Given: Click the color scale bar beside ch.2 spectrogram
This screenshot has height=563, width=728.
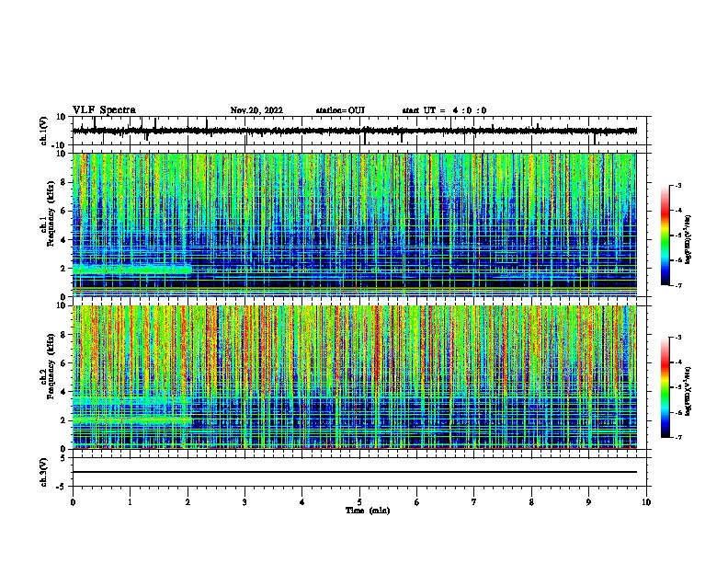Looking at the screenshot, I should (x=665, y=387).
